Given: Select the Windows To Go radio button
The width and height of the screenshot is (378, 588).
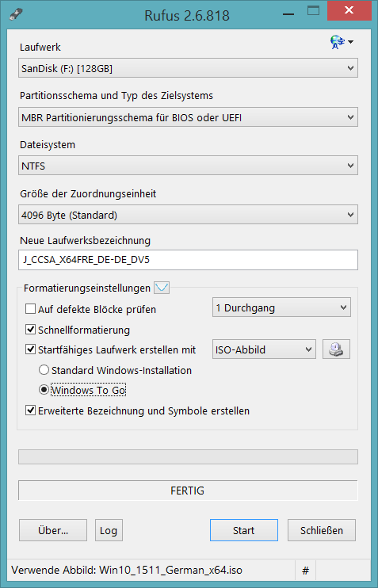Looking at the screenshot, I should click(44, 391).
